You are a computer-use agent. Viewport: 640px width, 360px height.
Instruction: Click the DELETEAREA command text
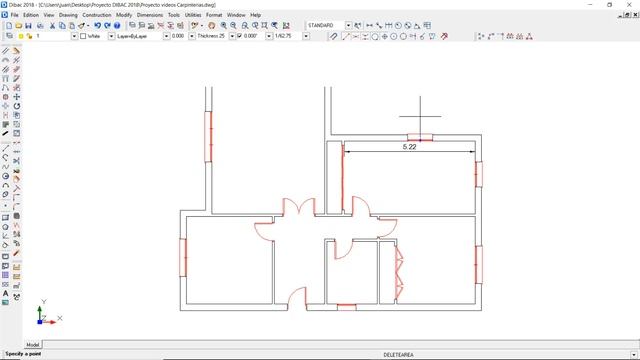(398, 355)
